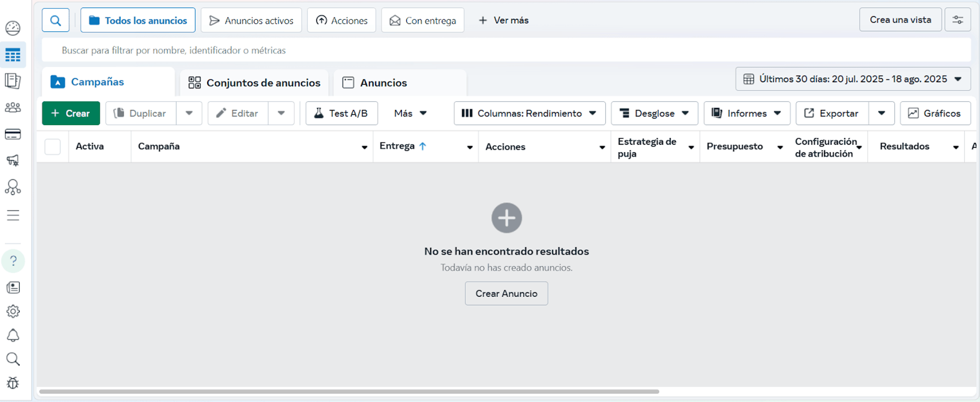Click the bug report icon in sidebar
This screenshot has width=980, height=402.
point(13,383)
